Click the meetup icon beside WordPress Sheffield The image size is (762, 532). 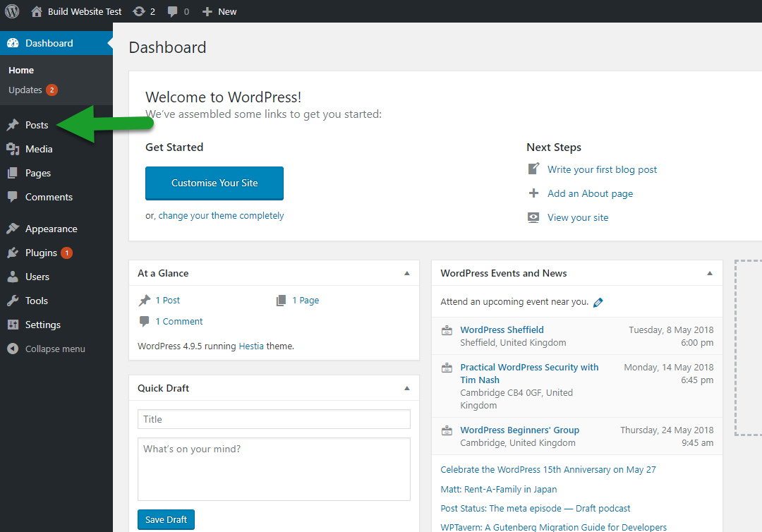(x=447, y=330)
